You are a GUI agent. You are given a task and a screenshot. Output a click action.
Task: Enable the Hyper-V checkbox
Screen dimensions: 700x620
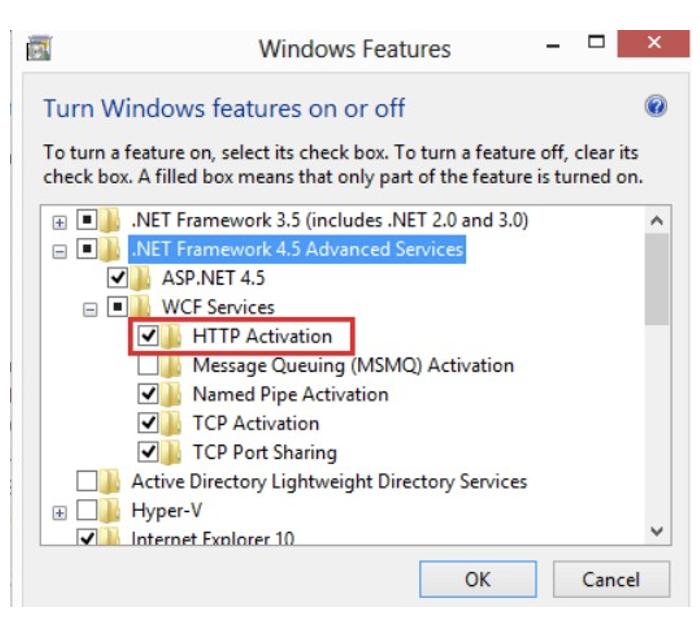click(87, 510)
